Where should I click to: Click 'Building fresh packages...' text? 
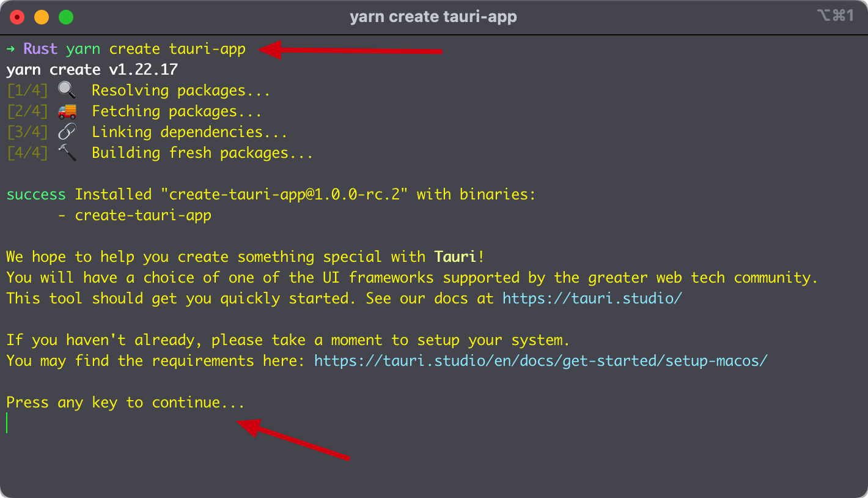202,153
